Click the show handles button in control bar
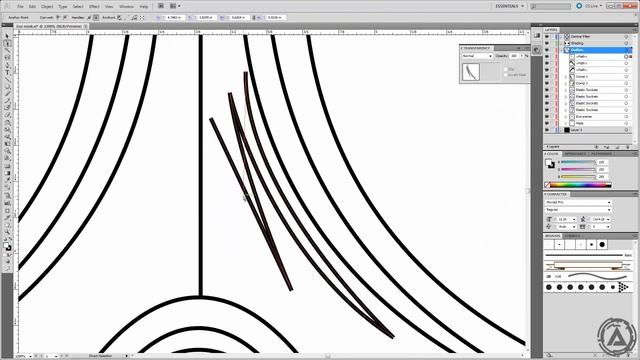 89,18
